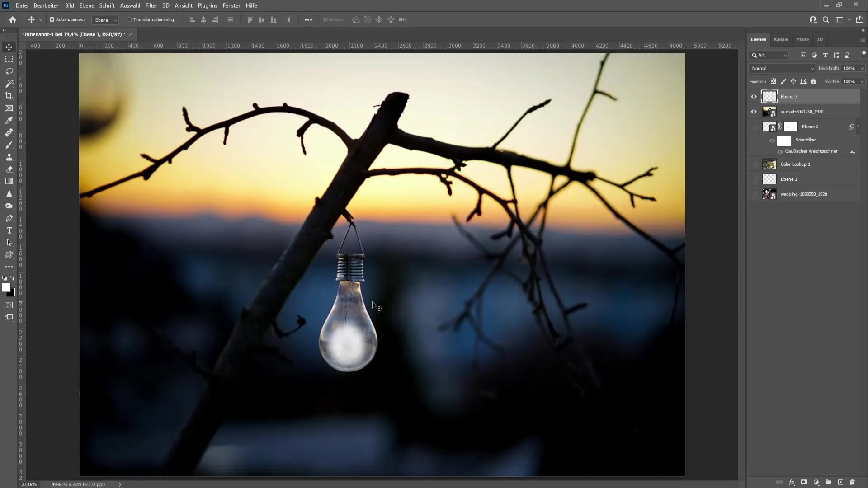Switch to the Pfade tab

(x=802, y=39)
